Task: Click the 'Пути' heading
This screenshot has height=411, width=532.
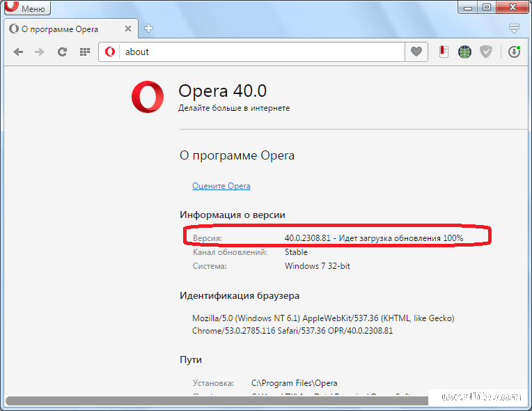Action: (x=191, y=359)
